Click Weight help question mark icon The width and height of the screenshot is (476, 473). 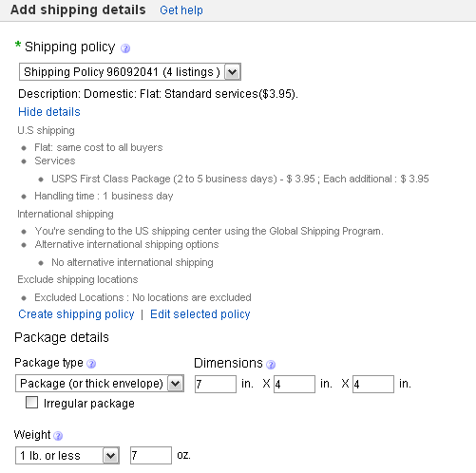[58, 436]
